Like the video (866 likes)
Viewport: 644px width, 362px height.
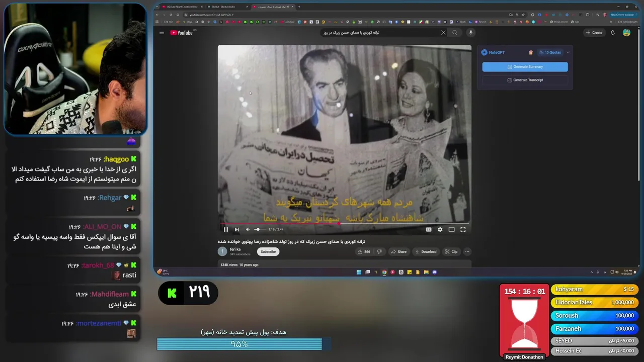[364, 252]
